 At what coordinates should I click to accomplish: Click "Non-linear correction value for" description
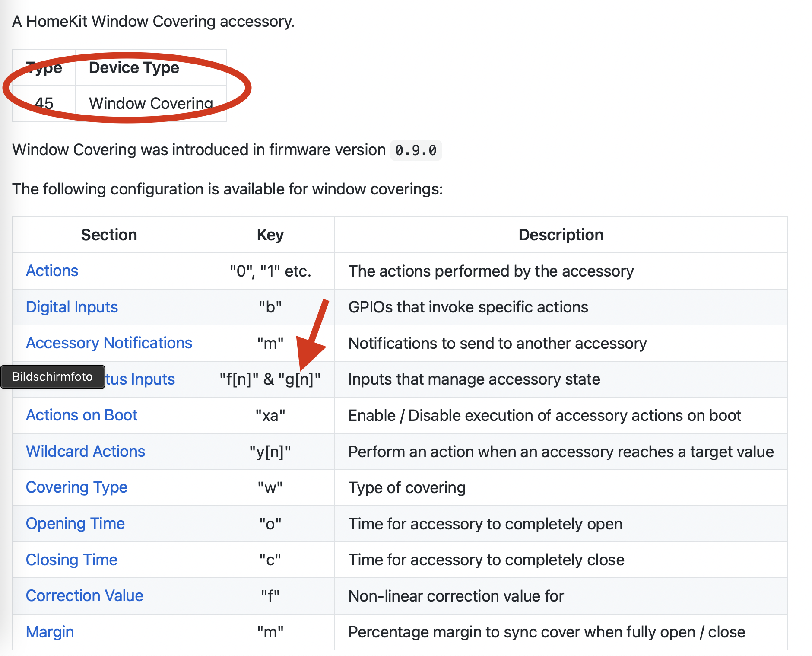(456, 596)
